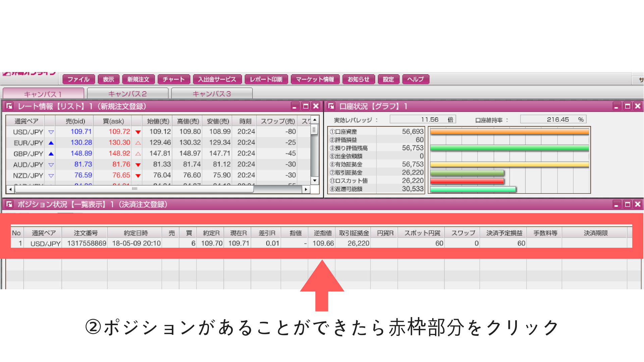Click the 約定日時 column header
644x362 pixels.
coord(135,233)
